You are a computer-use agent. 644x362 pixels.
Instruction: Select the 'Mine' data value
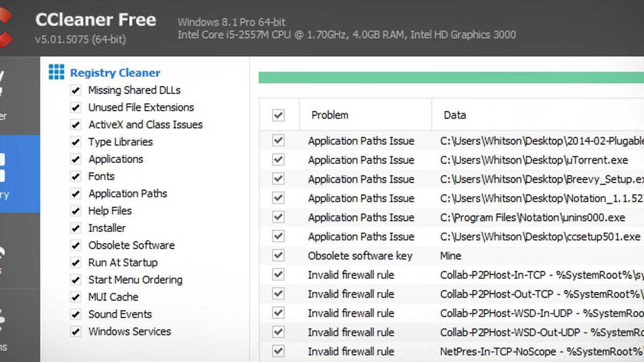click(451, 256)
